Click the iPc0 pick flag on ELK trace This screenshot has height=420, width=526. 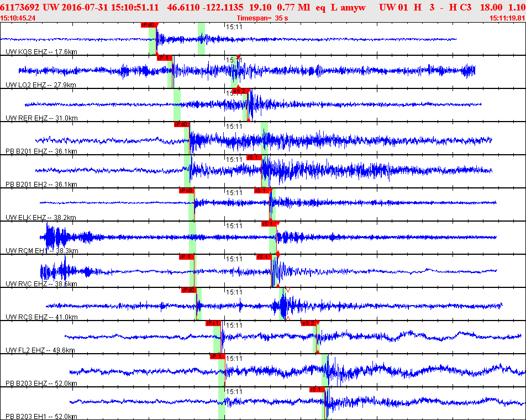tap(187, 191)
